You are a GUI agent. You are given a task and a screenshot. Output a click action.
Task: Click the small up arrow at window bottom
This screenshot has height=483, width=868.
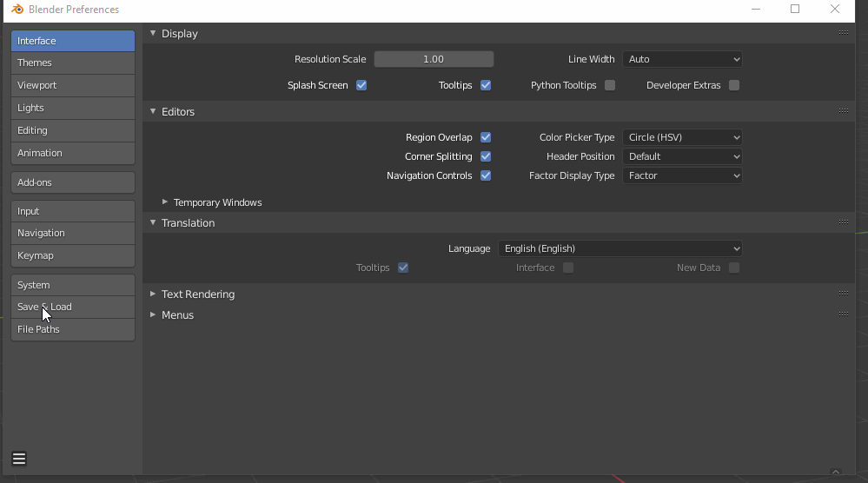(x=836, y=472)
